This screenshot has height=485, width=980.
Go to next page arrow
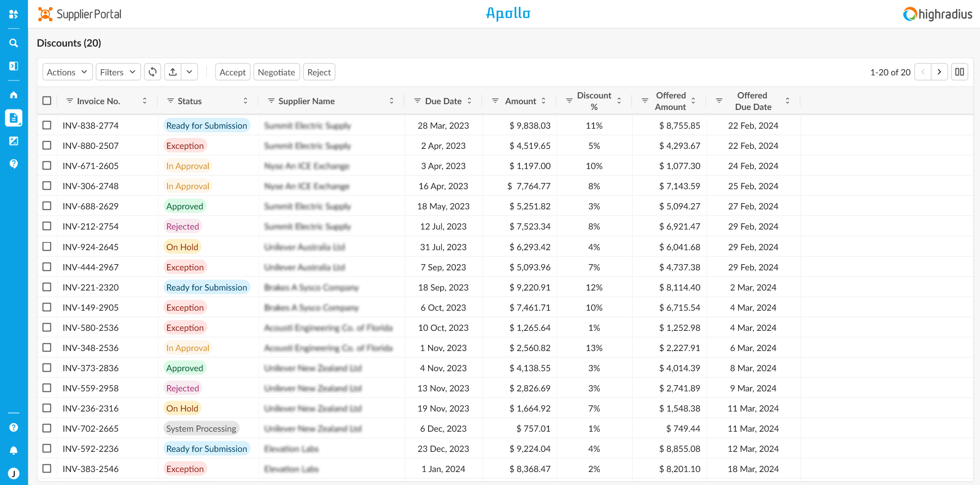(x=939, y=72)
